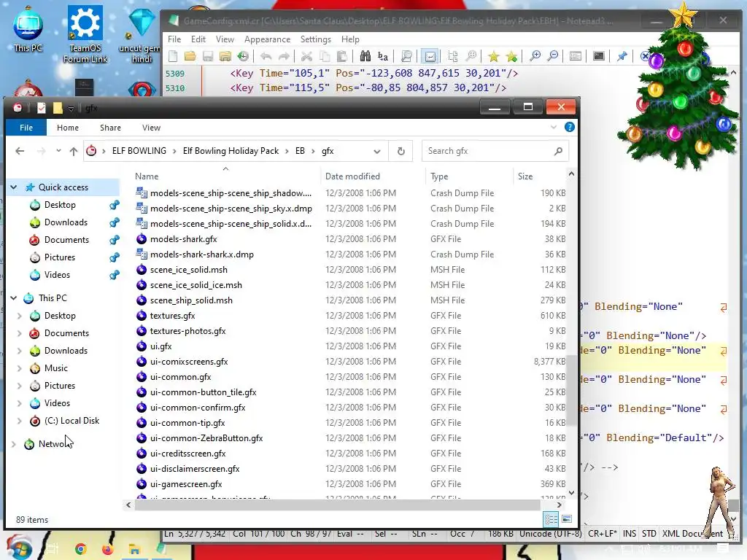Select the scene_ice_solid.msh file
The width and height of the screenshot is (747, 560).
coord(189,270)
